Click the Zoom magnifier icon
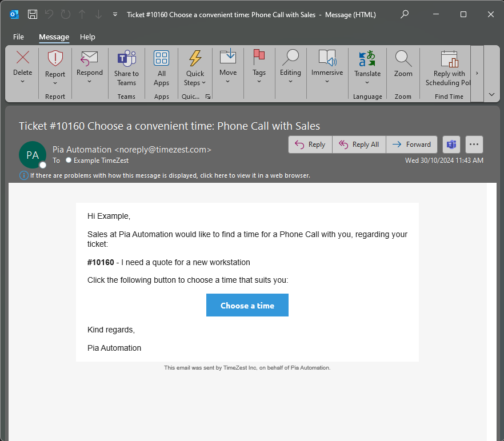This screenshot has height=441, width=504. tap(403, 58)
